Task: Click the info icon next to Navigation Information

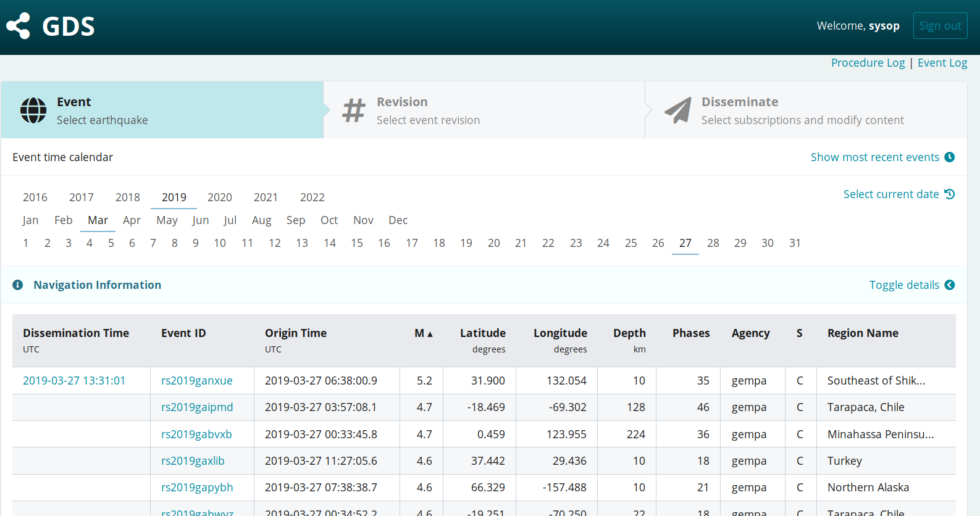Action: pos(18,285)
